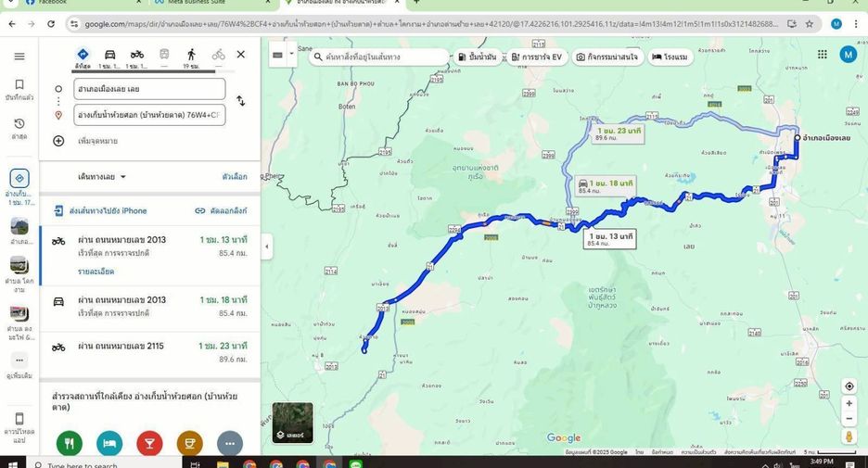
Task: Select Driving travel mode
Action: point(109,57)
